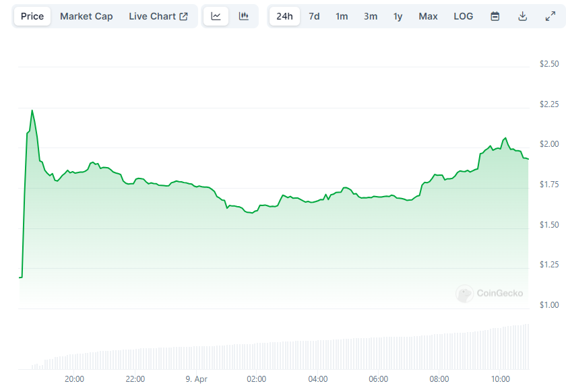Click the $1.75 price axis label
Viewport: 566px width, 392px height.
click(549, 185)
